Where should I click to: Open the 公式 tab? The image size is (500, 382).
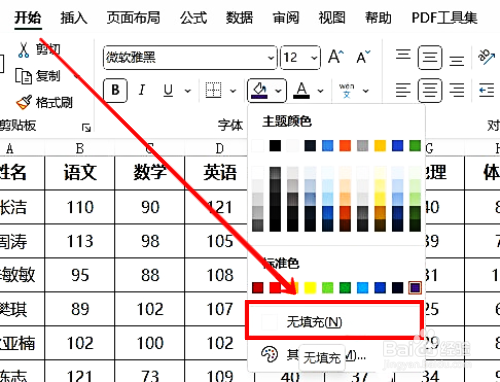pyautogui.click(x=193, y=18)
